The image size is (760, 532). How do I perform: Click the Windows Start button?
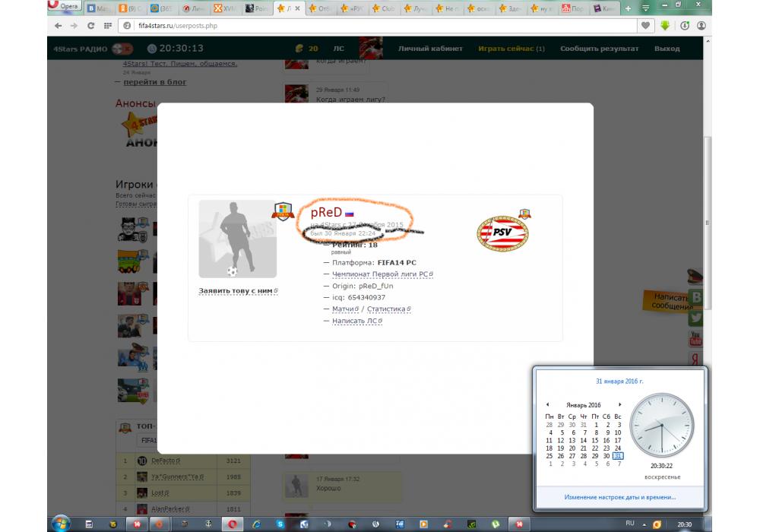[x=60, y=524]
